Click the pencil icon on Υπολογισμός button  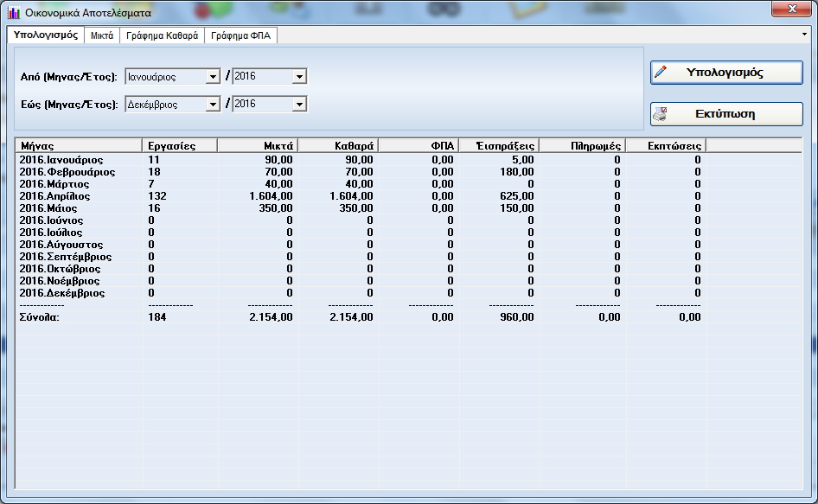(661, 73)
